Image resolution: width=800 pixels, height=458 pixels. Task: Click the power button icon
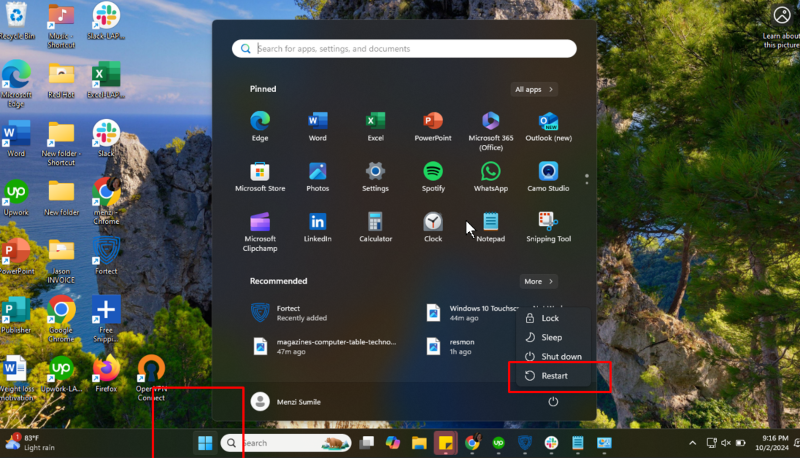coord(553,401)
